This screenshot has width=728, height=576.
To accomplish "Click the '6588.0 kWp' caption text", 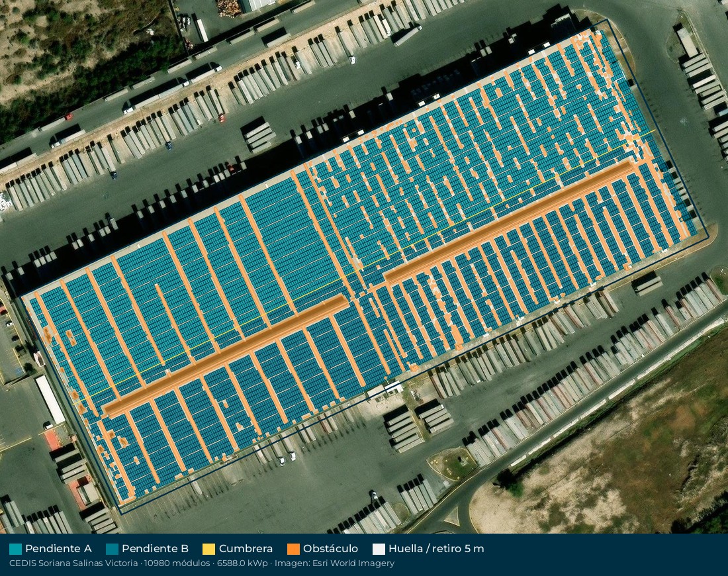I will (242, 563).
